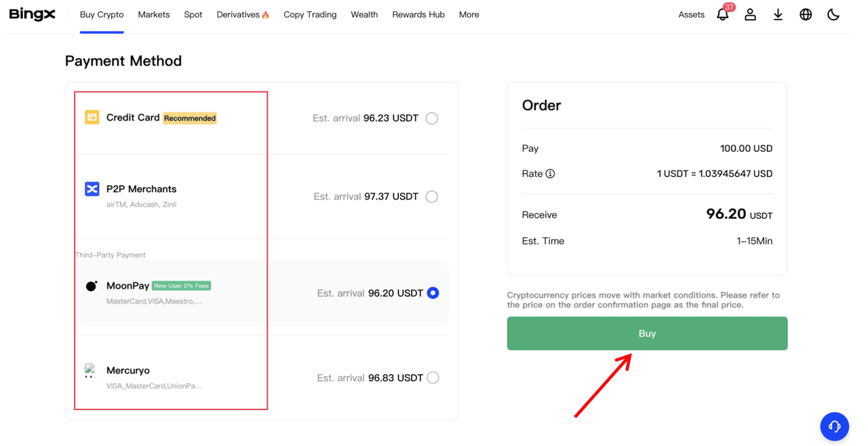868x446 pixels.
Task: Go to Copy Trading
Action: 310,14
